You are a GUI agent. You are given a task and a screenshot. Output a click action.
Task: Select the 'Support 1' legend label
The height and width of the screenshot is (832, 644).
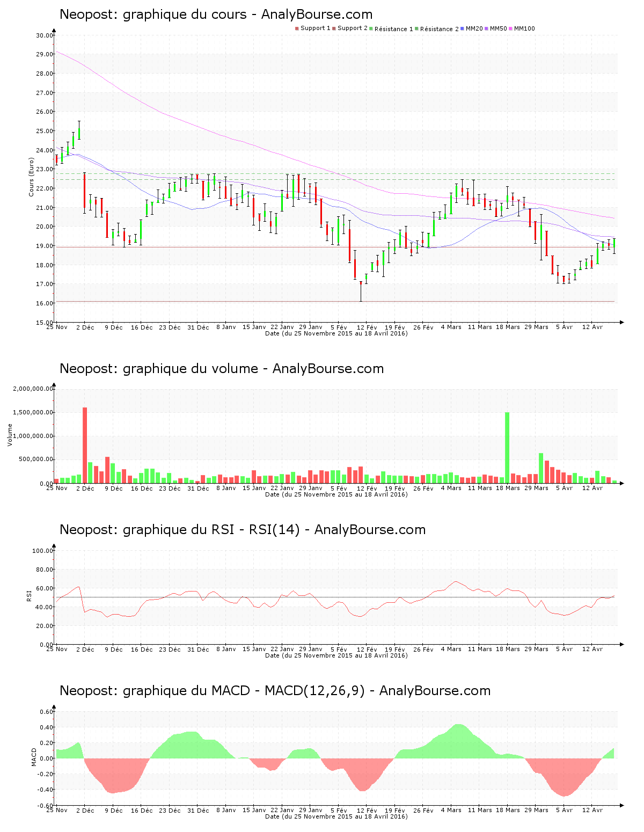click(x=316, y=28)
